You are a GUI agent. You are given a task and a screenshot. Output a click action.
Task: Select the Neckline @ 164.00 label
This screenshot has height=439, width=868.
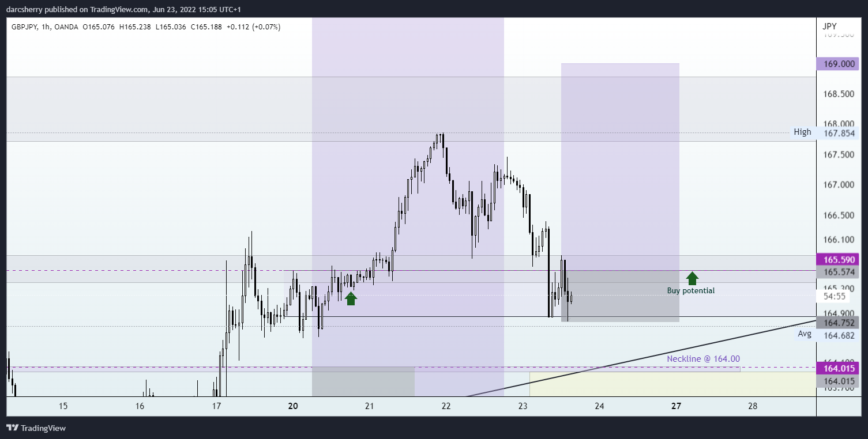click(x=703, y=358)
